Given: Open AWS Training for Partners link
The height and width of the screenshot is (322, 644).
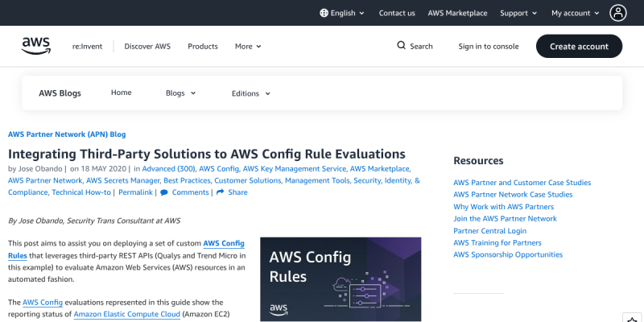Looking at the screenshot, I should click(497, 243).
